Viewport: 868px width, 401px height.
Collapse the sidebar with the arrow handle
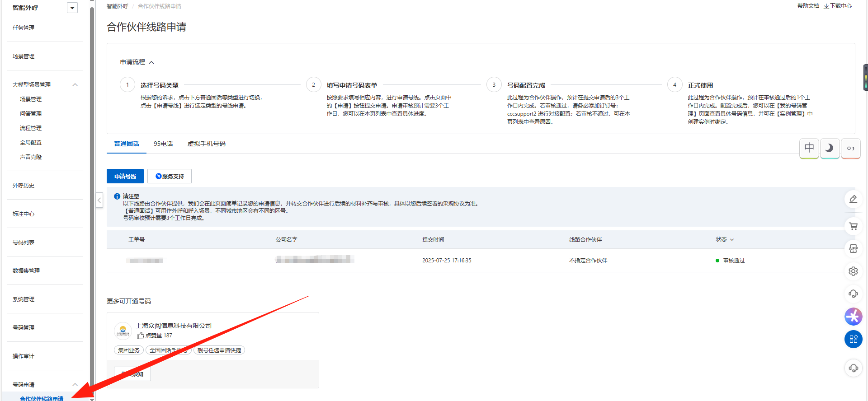(x=99, y=200)
